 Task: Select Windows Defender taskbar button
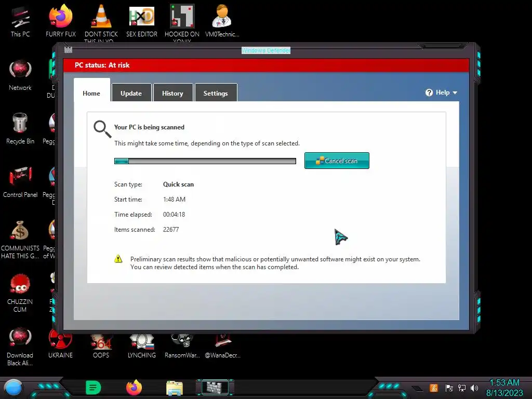(215, 388)
